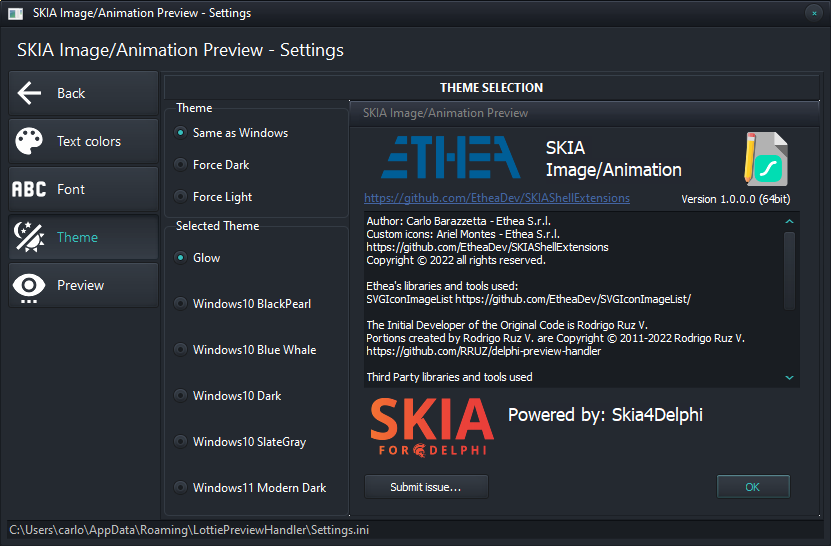Click the SKIA file pencil icon
Screen dimensions: 831x546
pyautogui.click(x=766, y=158)
